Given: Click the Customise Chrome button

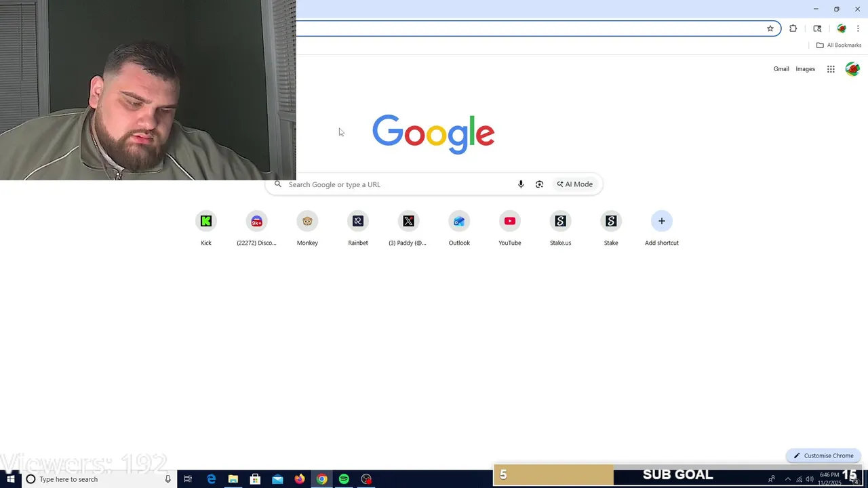Looking at the screenshot, I should [823, 455].
